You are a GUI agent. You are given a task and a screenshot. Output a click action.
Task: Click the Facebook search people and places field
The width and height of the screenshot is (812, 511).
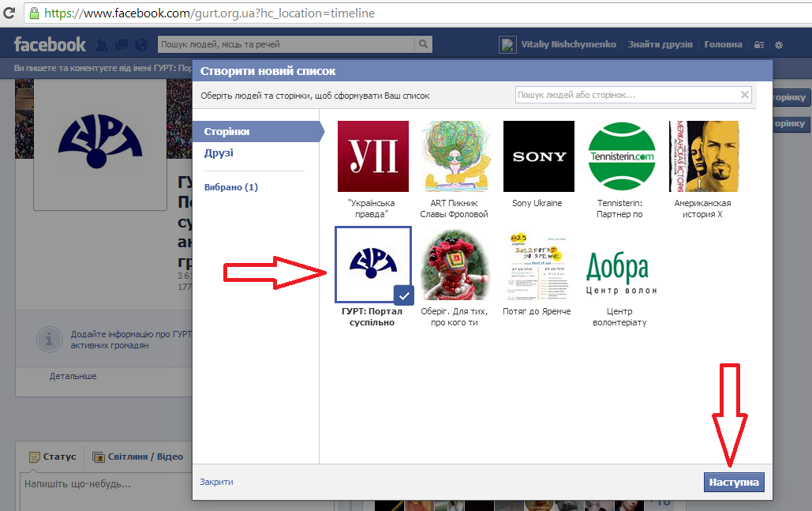(286, 44)
